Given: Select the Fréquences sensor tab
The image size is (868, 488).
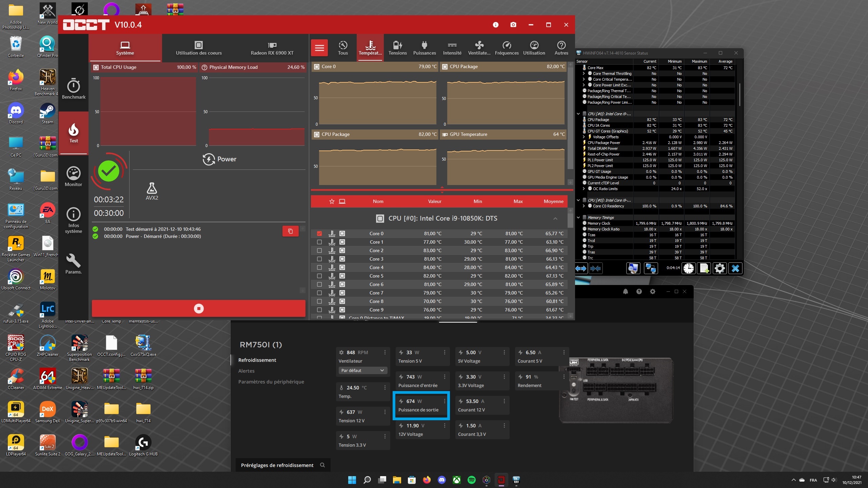Looking at the screenshot, I should [507, 48].
